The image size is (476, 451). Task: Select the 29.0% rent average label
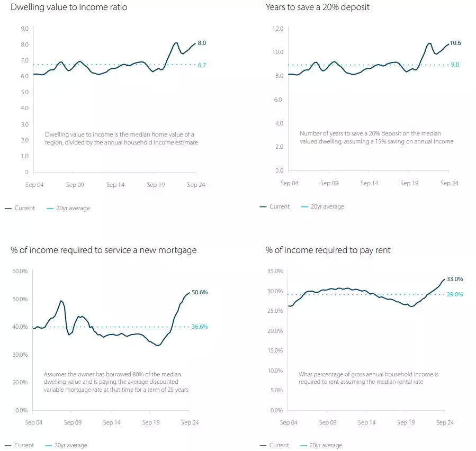click(455, 294)
